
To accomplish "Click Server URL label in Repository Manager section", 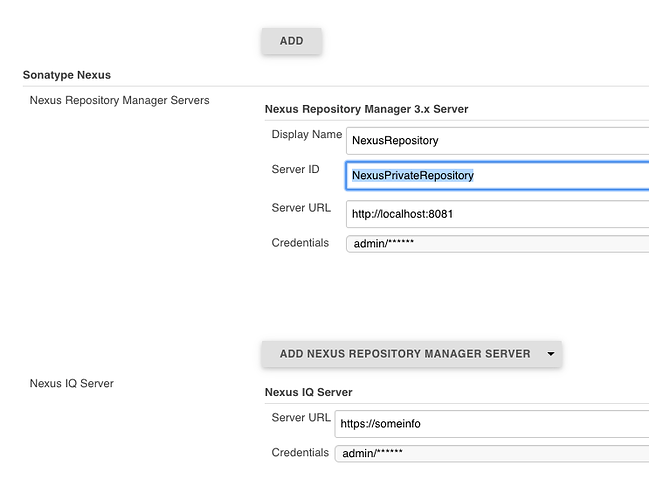I will pos(301,208).
